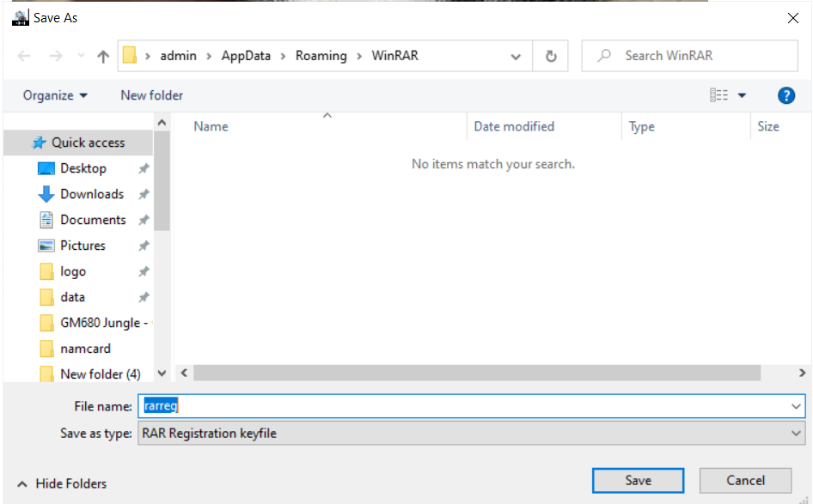Select AppData in the address path
Image resolution: width=813 pixels, height=504 pixels.
(x=246, y=56)
